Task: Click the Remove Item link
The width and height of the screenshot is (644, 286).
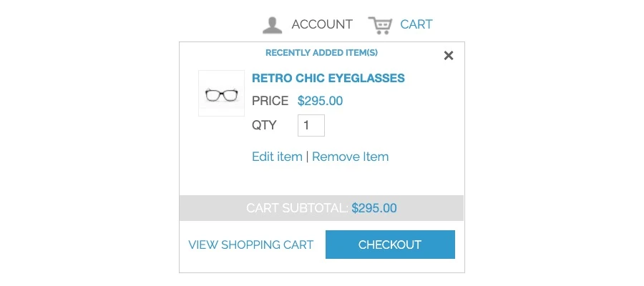Action: [350, 157]
